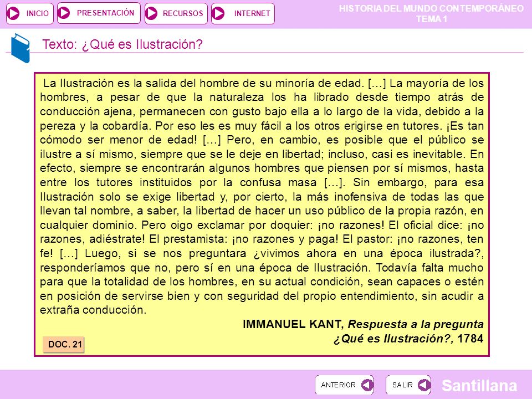Open the RECURSOS section label
532x399 pixels.
183,13
